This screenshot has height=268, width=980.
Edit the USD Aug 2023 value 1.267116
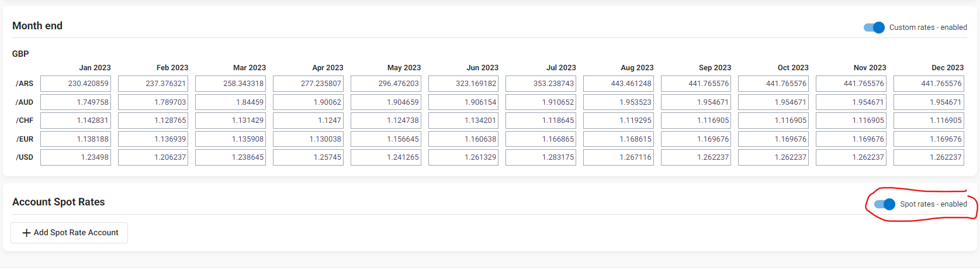(x=618, y=157)
